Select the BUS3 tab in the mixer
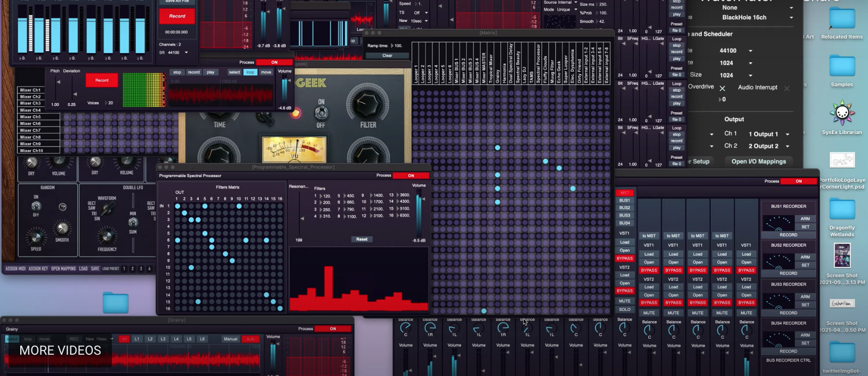The height and width of the screenshot is (376, 868). point(625,215)
